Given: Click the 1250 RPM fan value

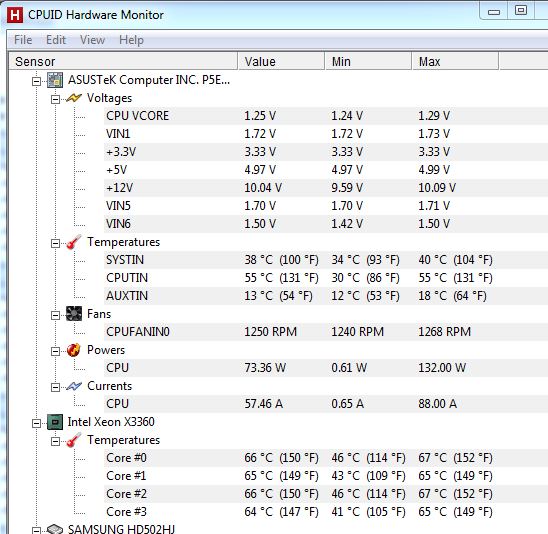Looking at the screenshot, I should pyautogui.click(x=270, y=332).
